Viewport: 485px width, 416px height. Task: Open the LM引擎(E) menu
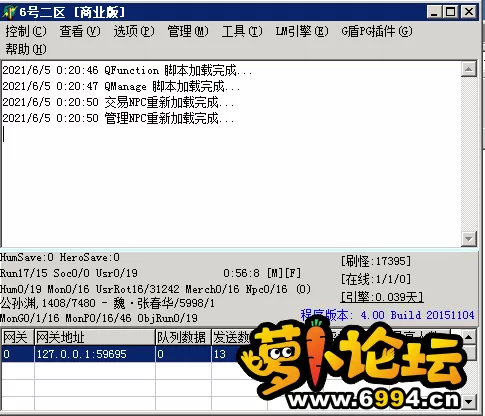[302, 32]
